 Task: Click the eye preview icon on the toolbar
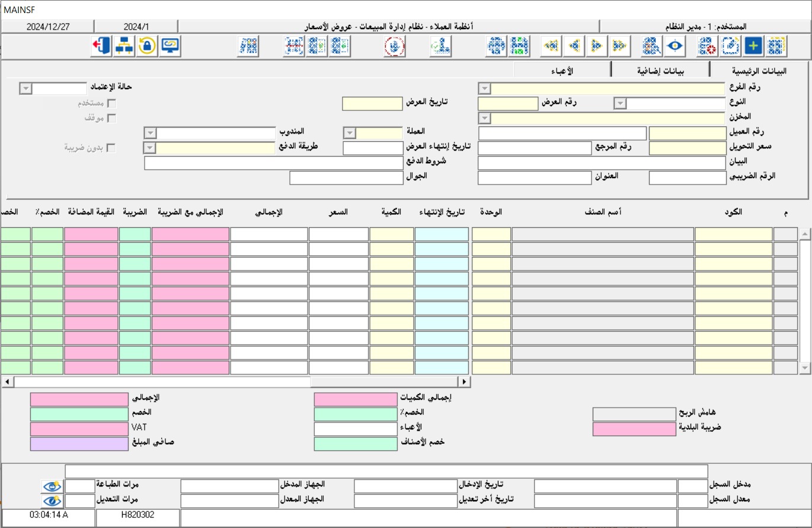click(674, 44)
